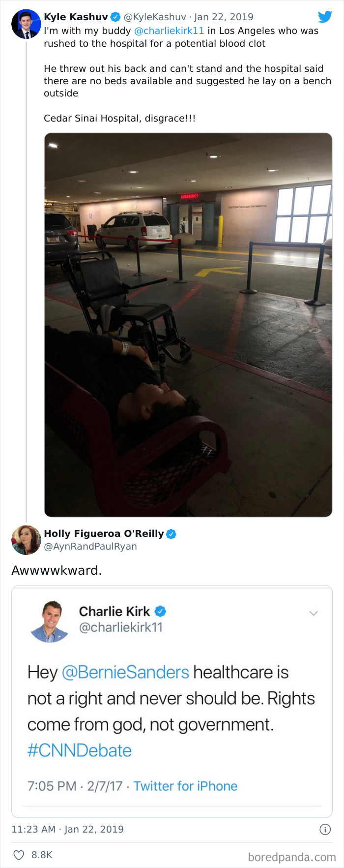The image size is (344, 868).
Task: Click the verified badge next to Holly Figueroa O'Reilly
Action: point(171,534)
